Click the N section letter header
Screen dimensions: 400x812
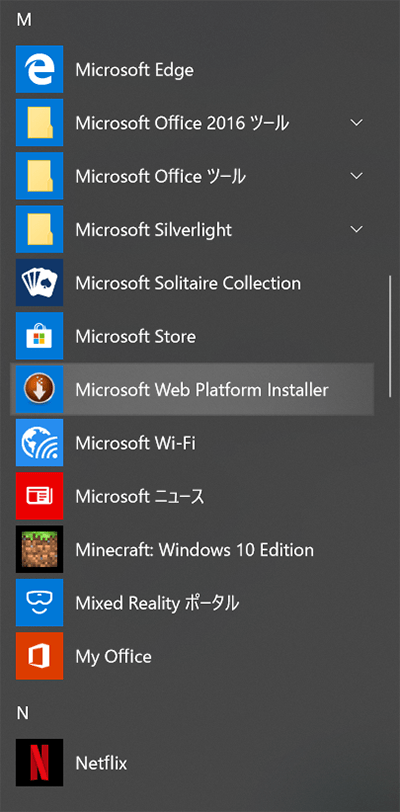pos(23,713)
